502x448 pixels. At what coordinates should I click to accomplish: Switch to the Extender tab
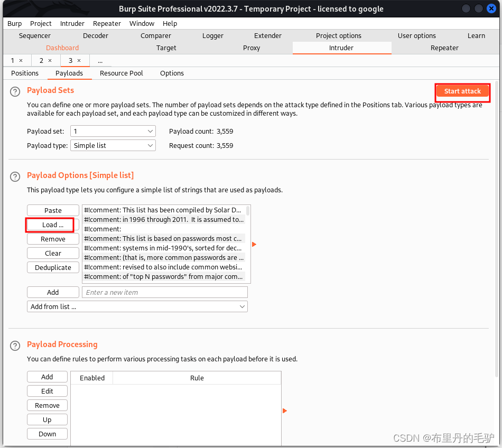point(268,36)
